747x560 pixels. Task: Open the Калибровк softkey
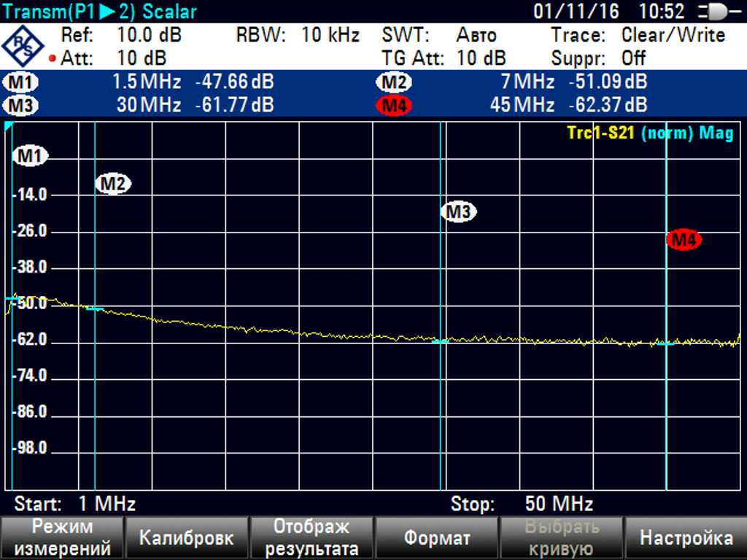click(x=187, y=538)
